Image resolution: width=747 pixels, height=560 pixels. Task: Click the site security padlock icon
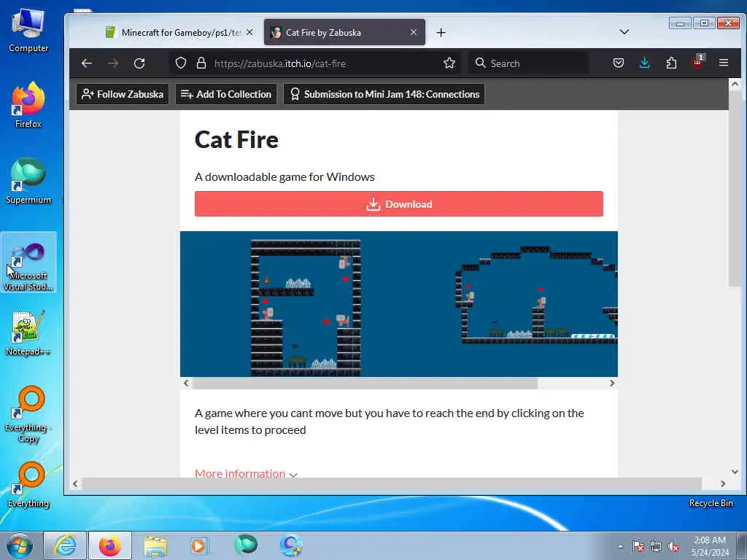(201, 63)
